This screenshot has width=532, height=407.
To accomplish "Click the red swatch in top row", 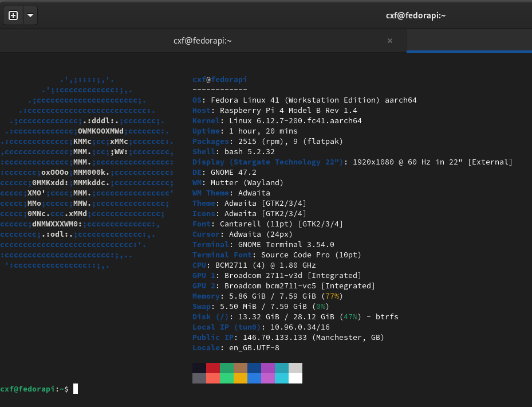I will click(212, 368).
